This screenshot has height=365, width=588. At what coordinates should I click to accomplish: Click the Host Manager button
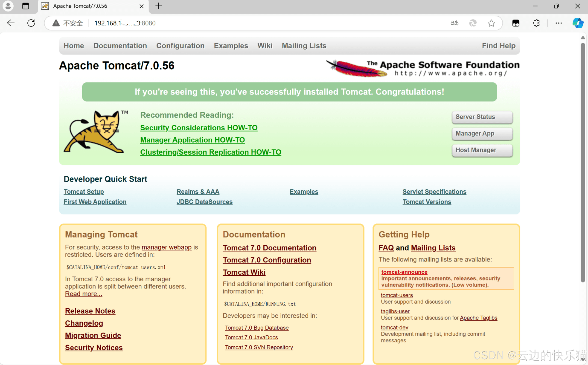click(482, 150)
